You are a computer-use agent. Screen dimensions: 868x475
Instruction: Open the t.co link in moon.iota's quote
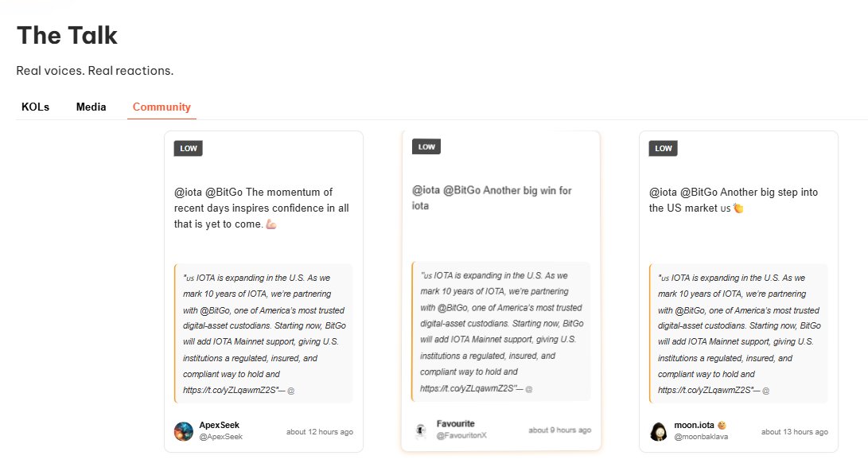click(706, 390)
